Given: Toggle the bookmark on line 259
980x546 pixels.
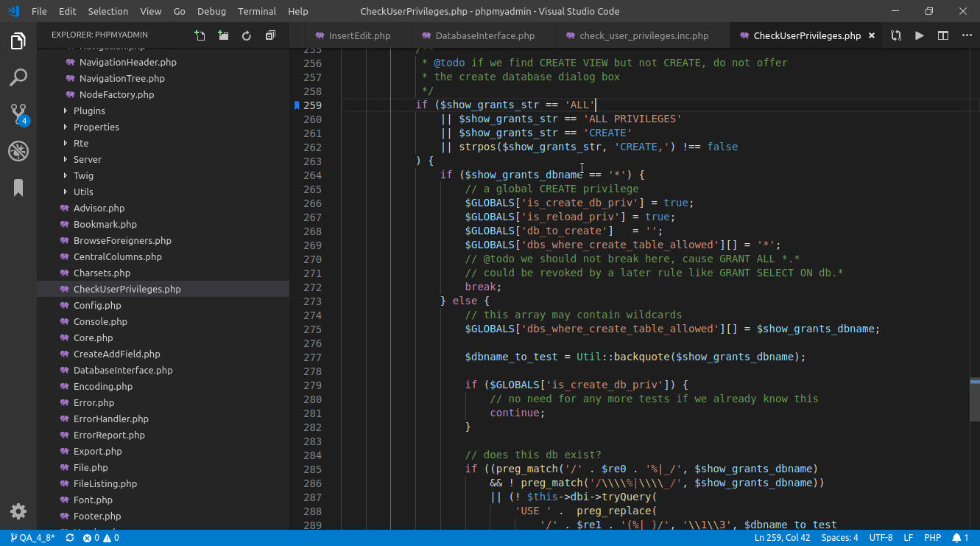Looking at the screenshot, I should pyautogui.click(x=297, y=105).
